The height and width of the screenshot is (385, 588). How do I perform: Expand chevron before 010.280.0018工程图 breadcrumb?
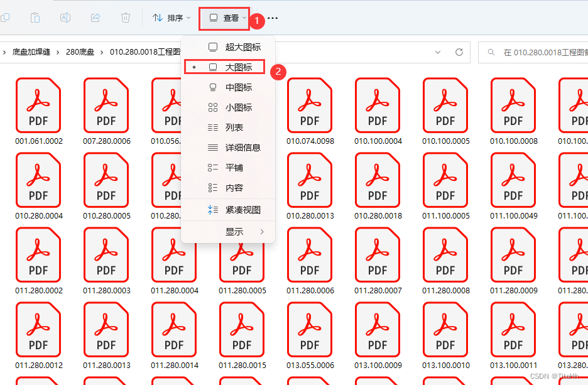coord(102,53)
